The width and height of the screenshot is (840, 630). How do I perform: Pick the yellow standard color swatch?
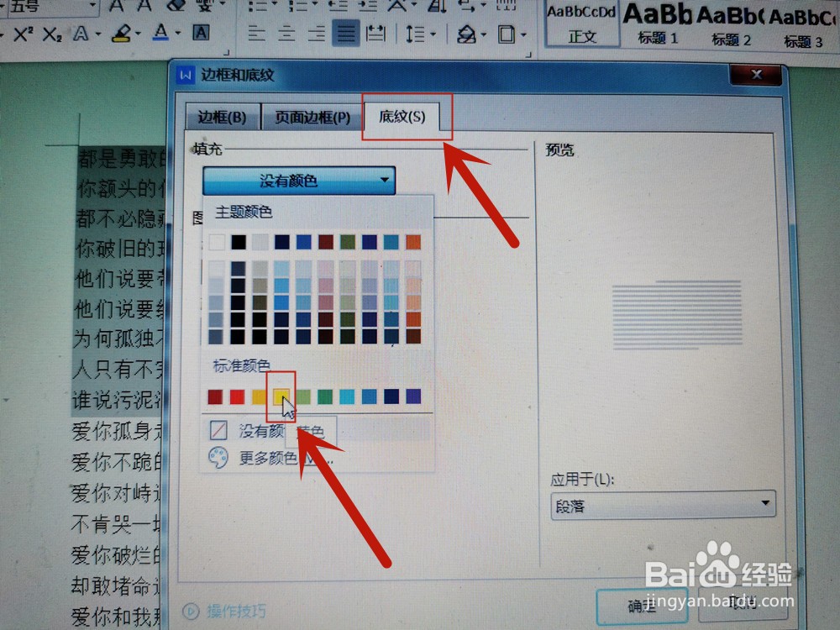(x=281, y=396)
